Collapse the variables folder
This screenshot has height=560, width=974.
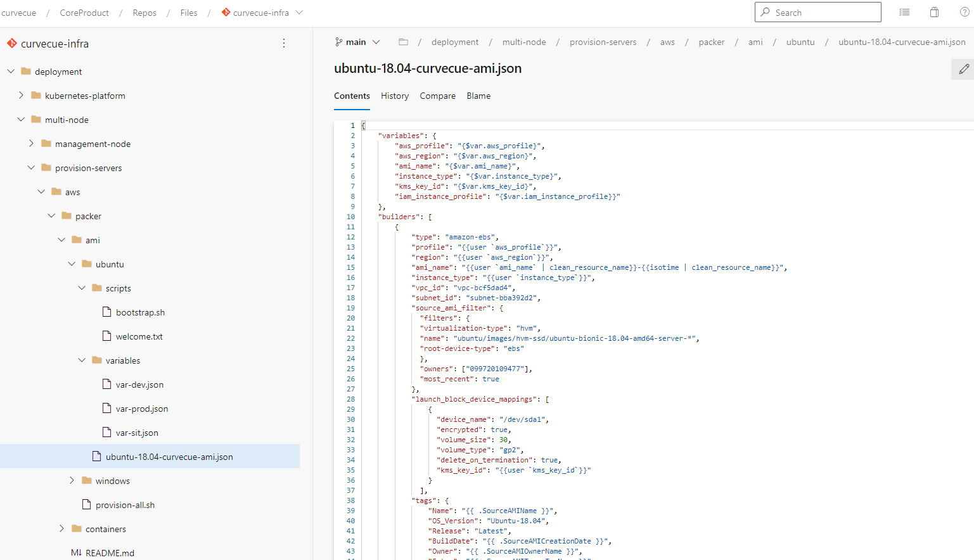[x=82, y=360]
